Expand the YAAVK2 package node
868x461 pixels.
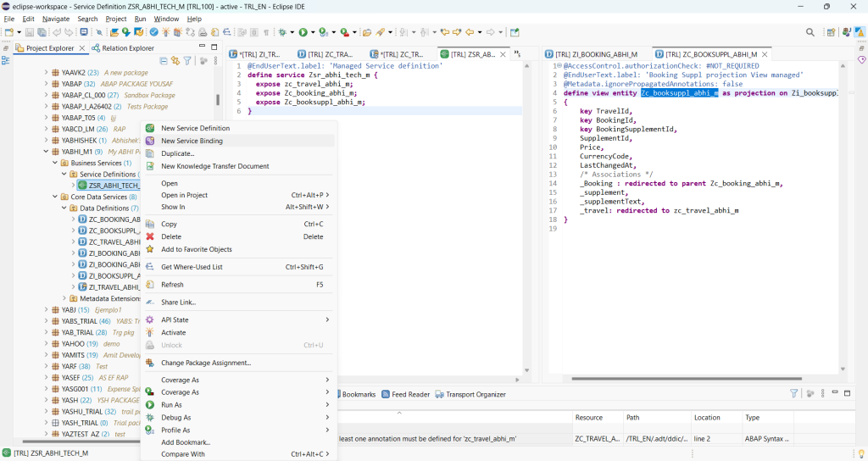pyautogui.click(x=46, y=73)
